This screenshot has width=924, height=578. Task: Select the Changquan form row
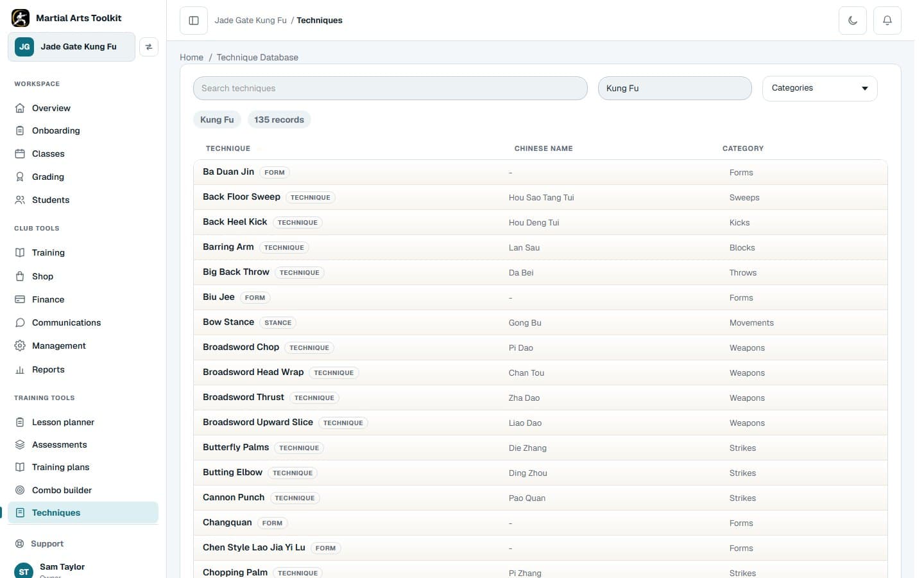(x=540, y=523)
